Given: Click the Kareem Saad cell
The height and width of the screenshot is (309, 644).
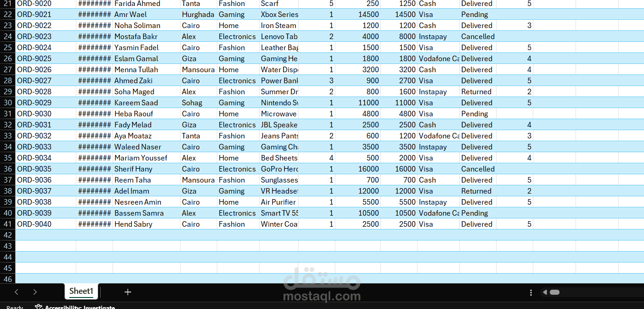Looking at the screenshot, I should click(x=147, y=103).
